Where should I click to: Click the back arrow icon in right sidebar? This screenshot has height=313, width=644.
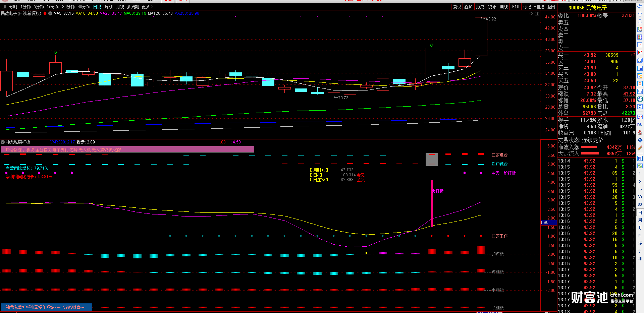coord(640,6)
